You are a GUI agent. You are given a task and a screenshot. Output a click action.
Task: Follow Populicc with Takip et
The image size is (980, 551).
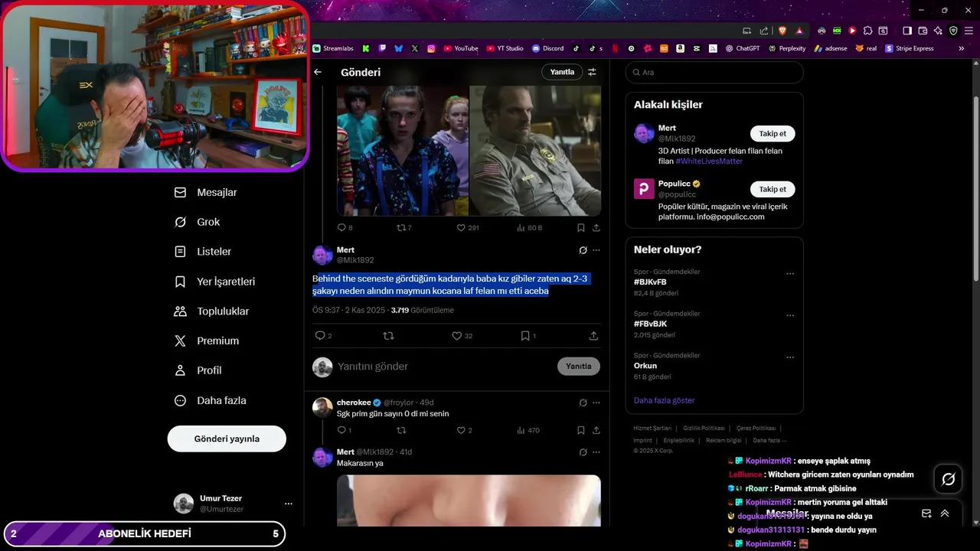773,189
